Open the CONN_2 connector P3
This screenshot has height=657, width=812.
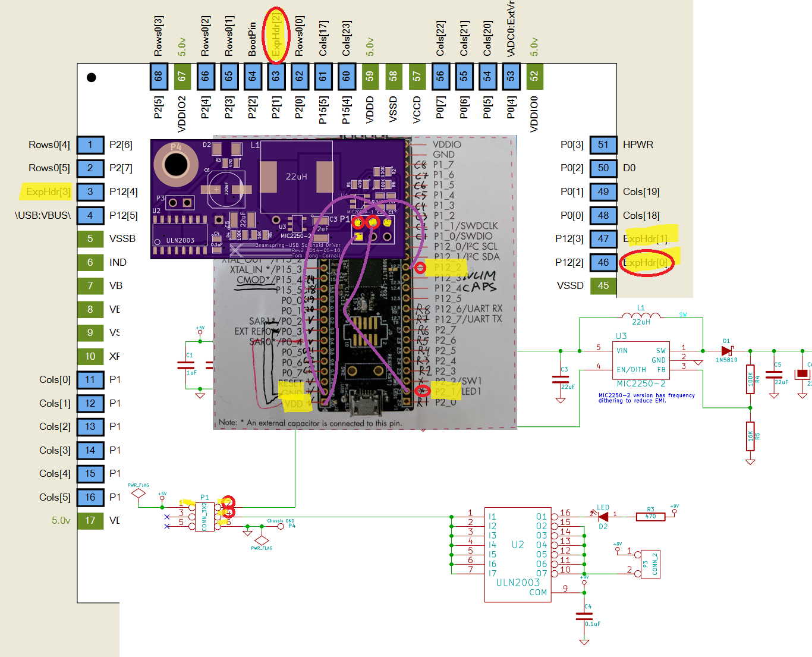click(x=649, y=564)
